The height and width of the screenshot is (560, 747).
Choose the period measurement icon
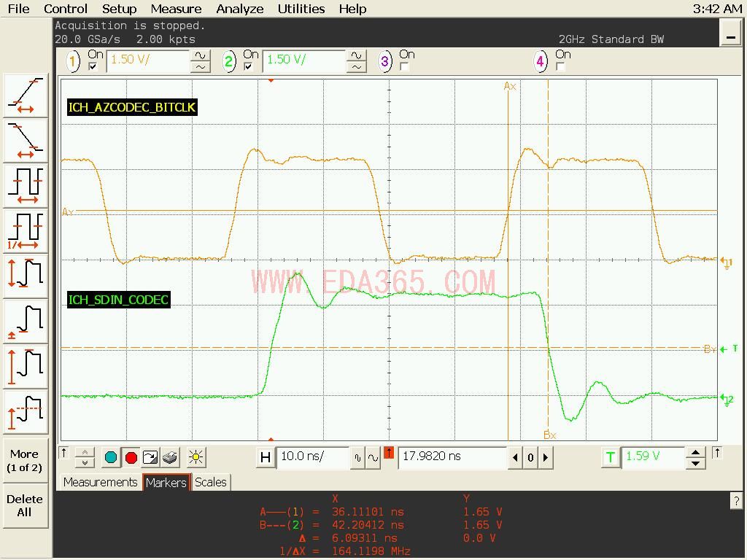[x=26, y=186]
